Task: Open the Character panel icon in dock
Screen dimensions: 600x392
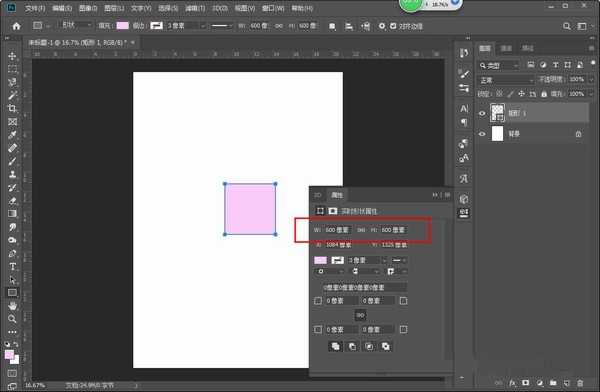Action: click(x=464, y=109)
